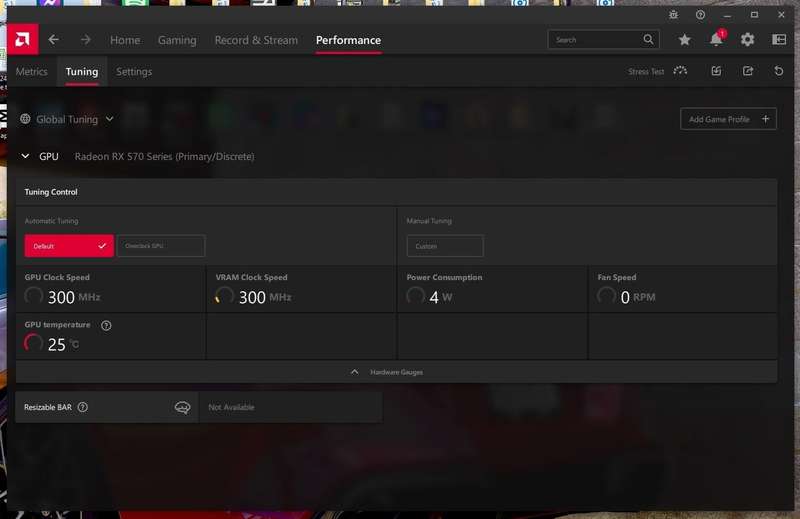
Task: Select the Default automatic tuning option
Action: click(x=69, y=246)
